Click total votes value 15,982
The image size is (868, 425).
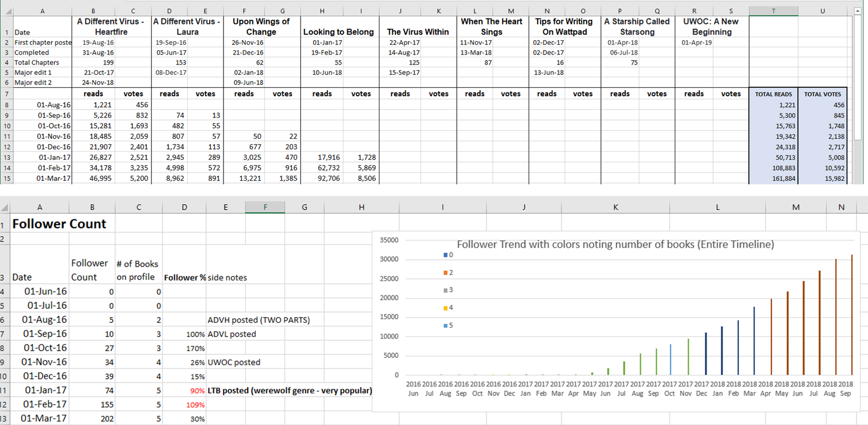coord(822,178)
